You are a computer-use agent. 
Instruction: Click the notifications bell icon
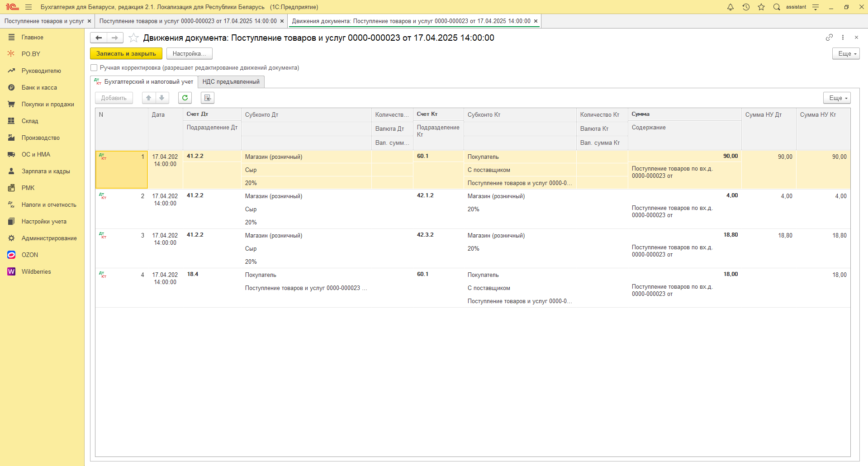730,7
